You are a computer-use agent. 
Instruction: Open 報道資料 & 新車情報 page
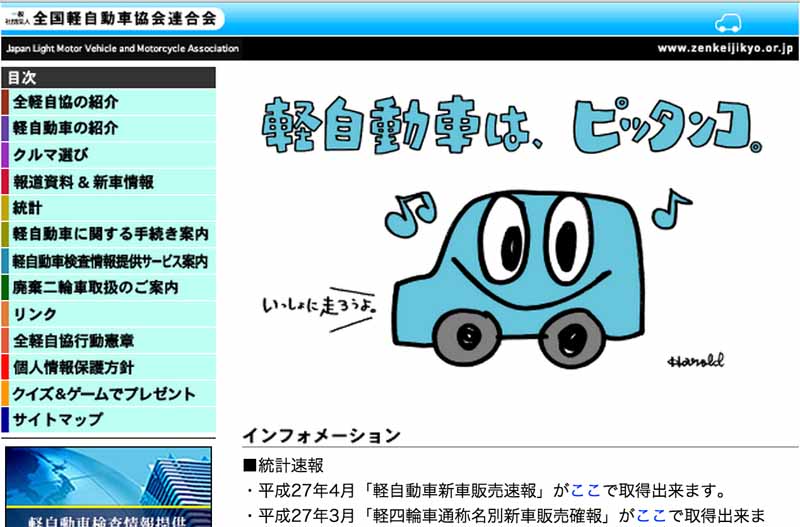(109, 181)
